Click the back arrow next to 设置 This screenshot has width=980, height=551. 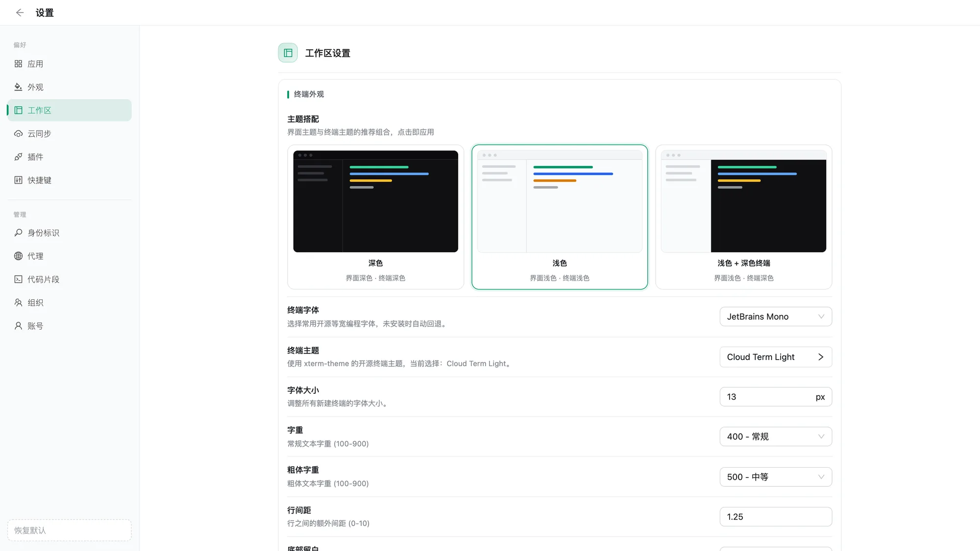pos(20,13)
